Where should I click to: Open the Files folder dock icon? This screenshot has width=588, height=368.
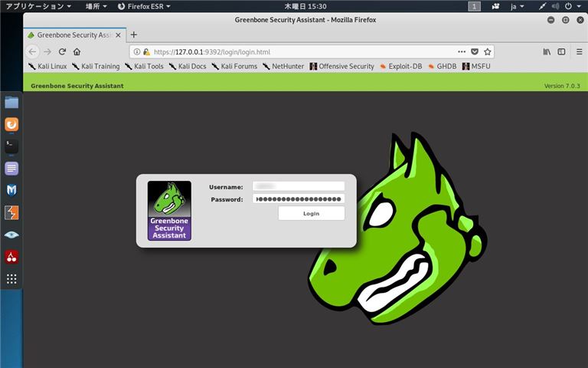pos(11,102)
